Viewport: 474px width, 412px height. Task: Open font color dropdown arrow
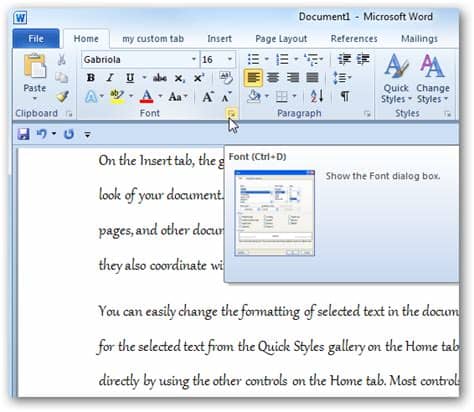pyautogui.click(x=160, y=97)
